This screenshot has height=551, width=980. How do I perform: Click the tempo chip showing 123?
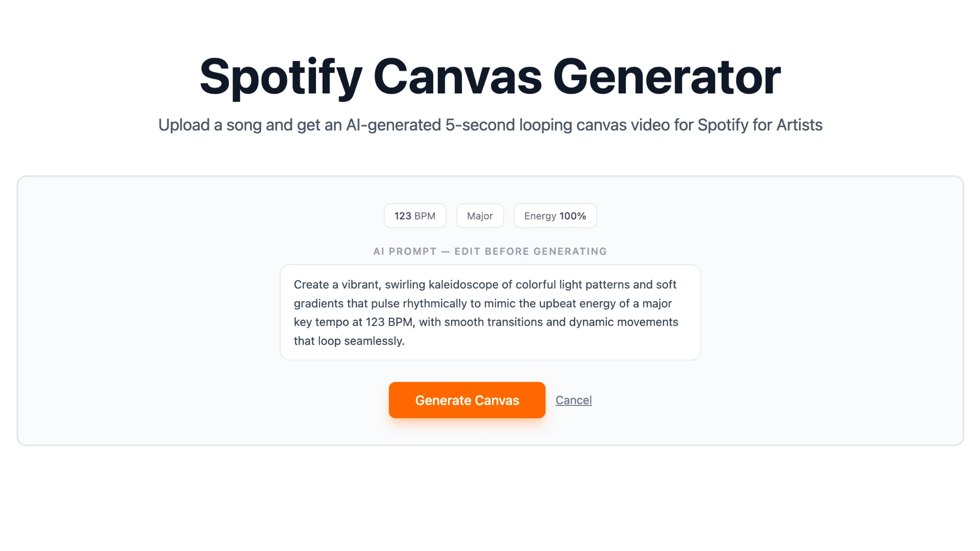pos(414,215)
